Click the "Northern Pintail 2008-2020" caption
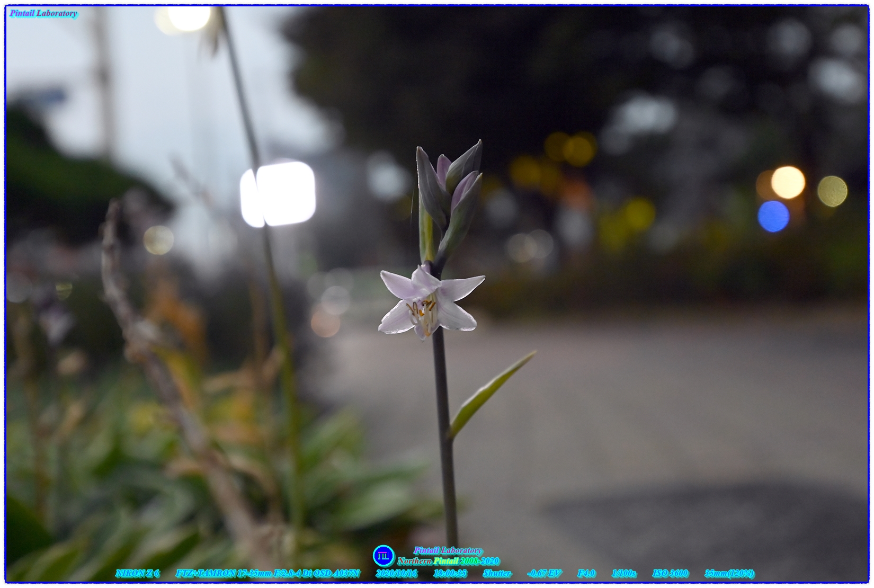The width and height of the screenshot is (874, 588). [x=448, y=561]
